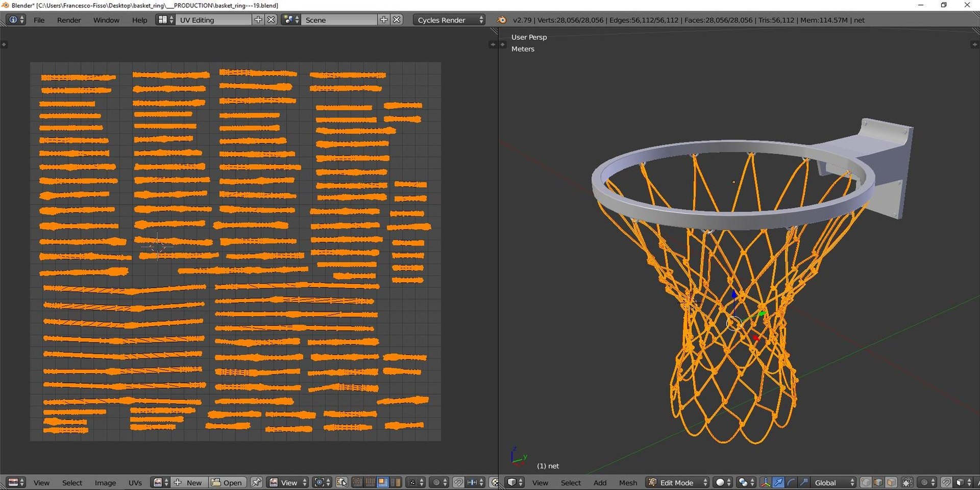Toggle the pin image icon
The width and height of the screenshot is (980, 490).
[x=257, y=482]
